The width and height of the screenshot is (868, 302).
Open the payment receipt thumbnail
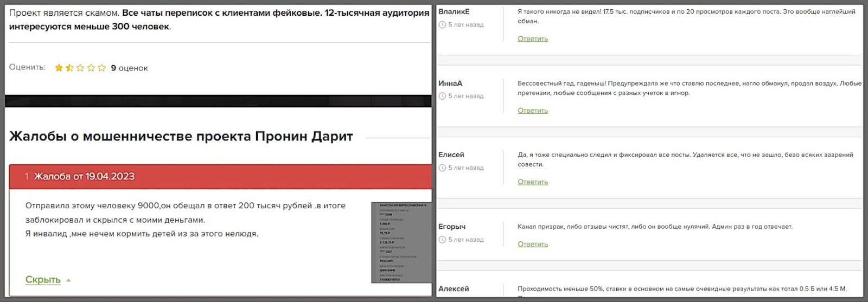pyautogui.click(x=400, y=242)
